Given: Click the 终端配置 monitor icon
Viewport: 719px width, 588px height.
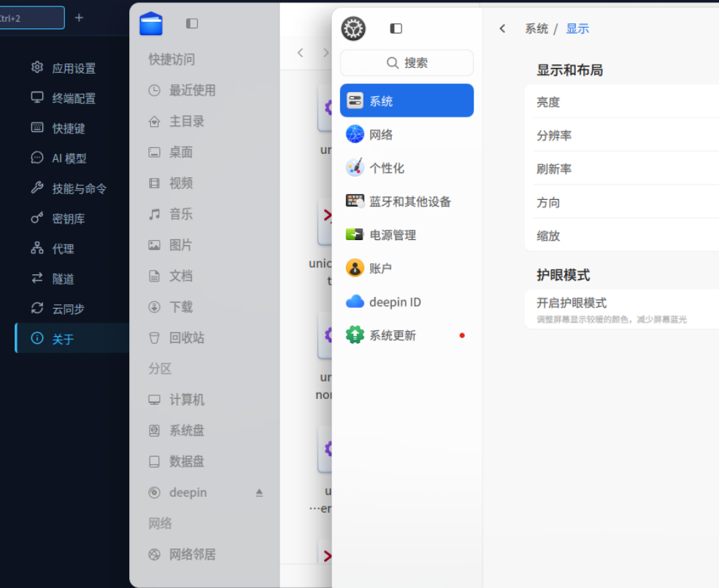Looking at the screenshot, I should tap(37, 98).
